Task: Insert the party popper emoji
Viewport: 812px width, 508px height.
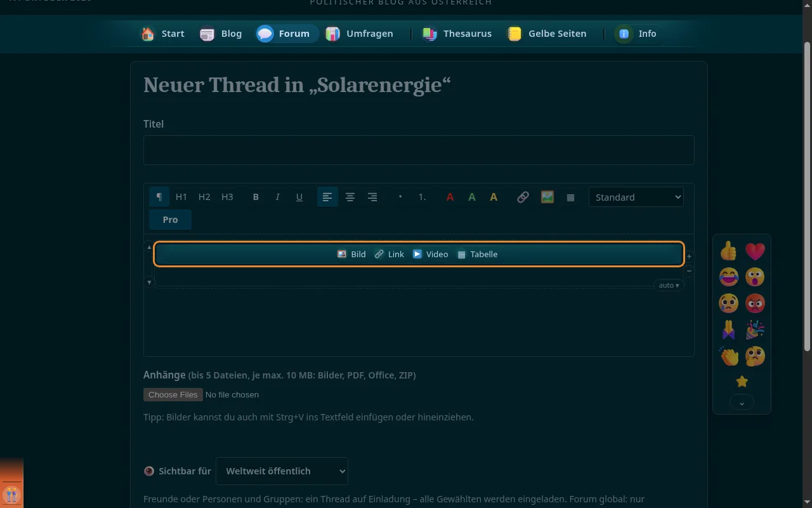Action: (x=755, y=330)
